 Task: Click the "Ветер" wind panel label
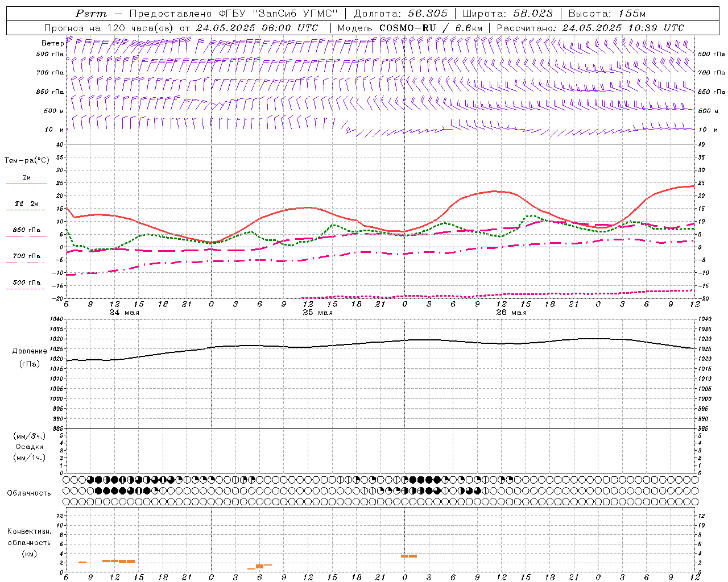(52, 43)
